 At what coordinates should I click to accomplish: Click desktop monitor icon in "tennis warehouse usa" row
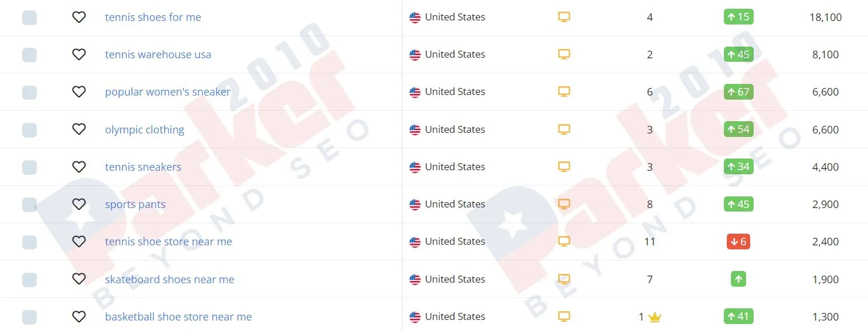tap(563, 54)
